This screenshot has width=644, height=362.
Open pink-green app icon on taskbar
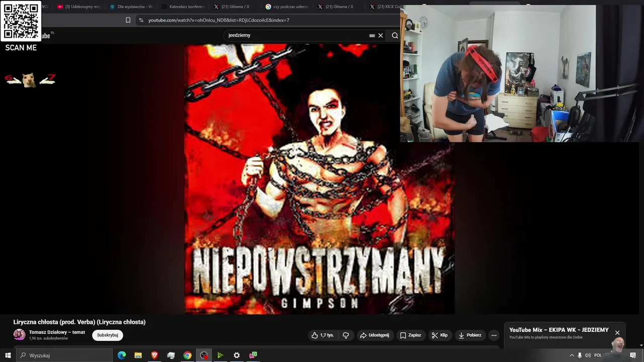coord(253,355)
